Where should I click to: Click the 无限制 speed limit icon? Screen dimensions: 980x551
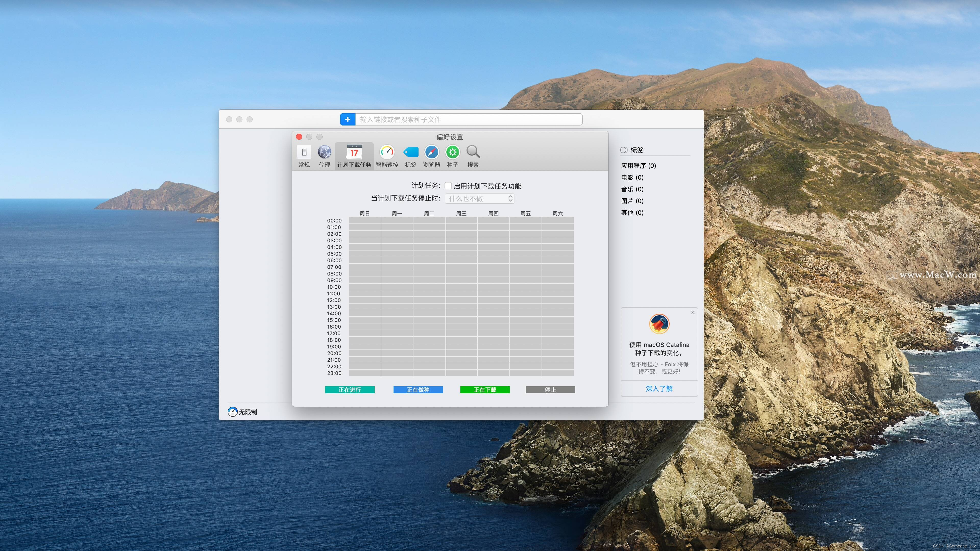(232, 412)
